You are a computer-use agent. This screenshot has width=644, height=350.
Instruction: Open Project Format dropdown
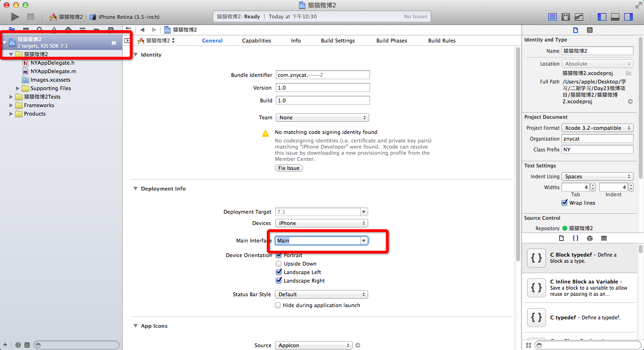click(597, 128)
